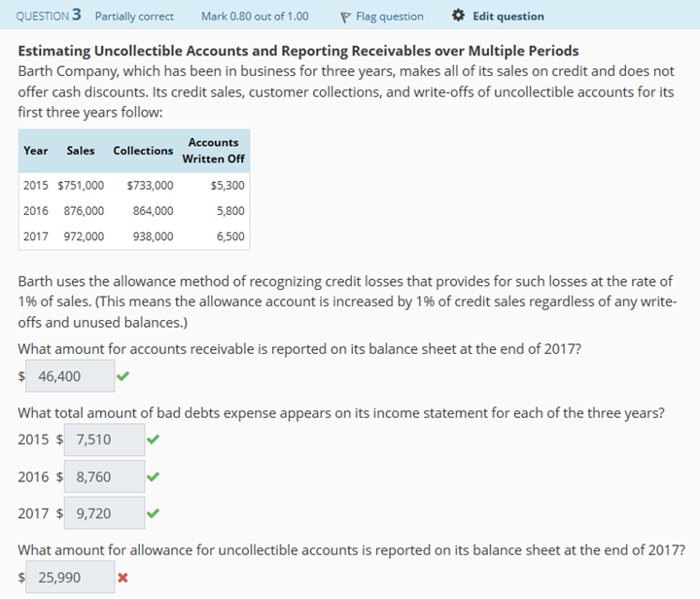Select the $5,300 written off cell
The height and width of the screenshot is (599, 700).
pos(227,185)
